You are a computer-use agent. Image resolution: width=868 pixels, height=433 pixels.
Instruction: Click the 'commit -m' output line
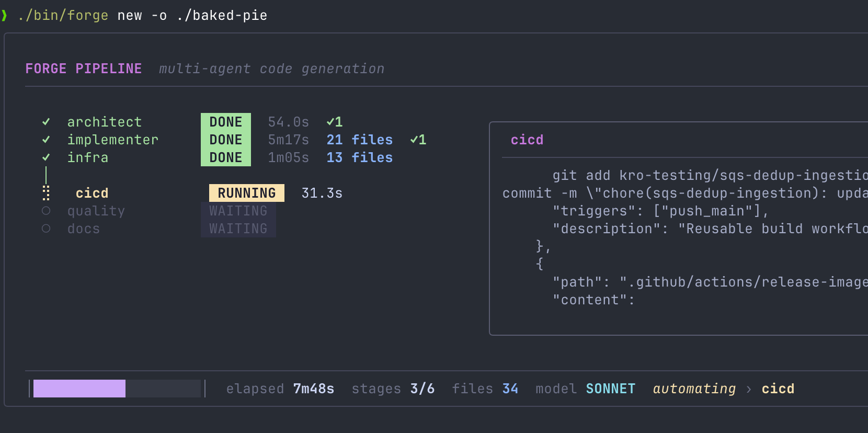click(x=685, y=193)
